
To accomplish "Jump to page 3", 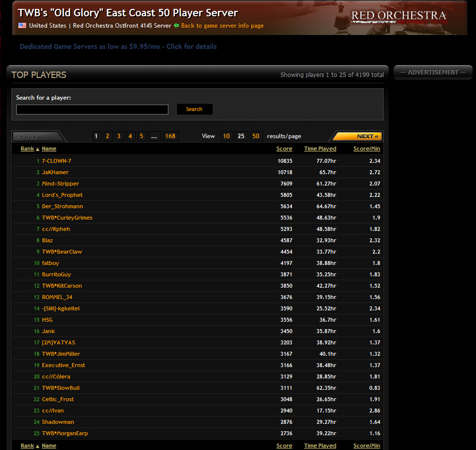I will (x=119, y=136).
